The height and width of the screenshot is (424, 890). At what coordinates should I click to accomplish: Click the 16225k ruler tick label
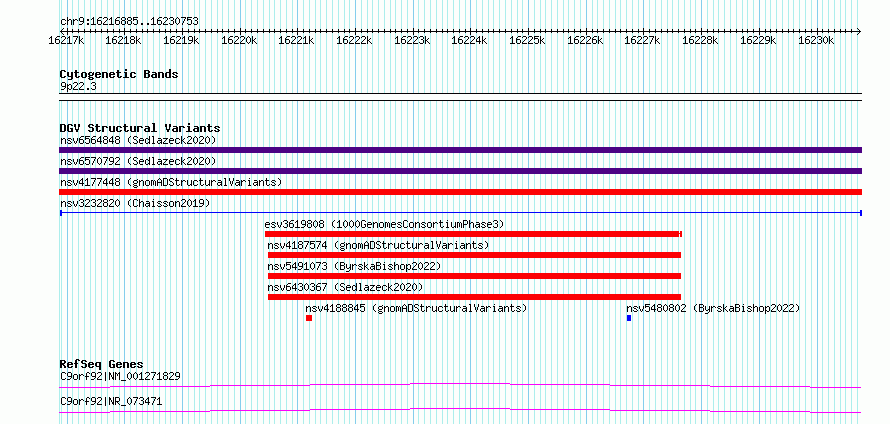(x=527, y=41)
